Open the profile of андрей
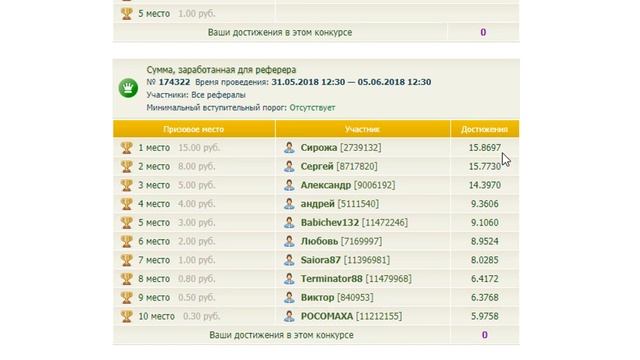Image resolution: width=640 pixels, height=360 pixels. point(318,204)
